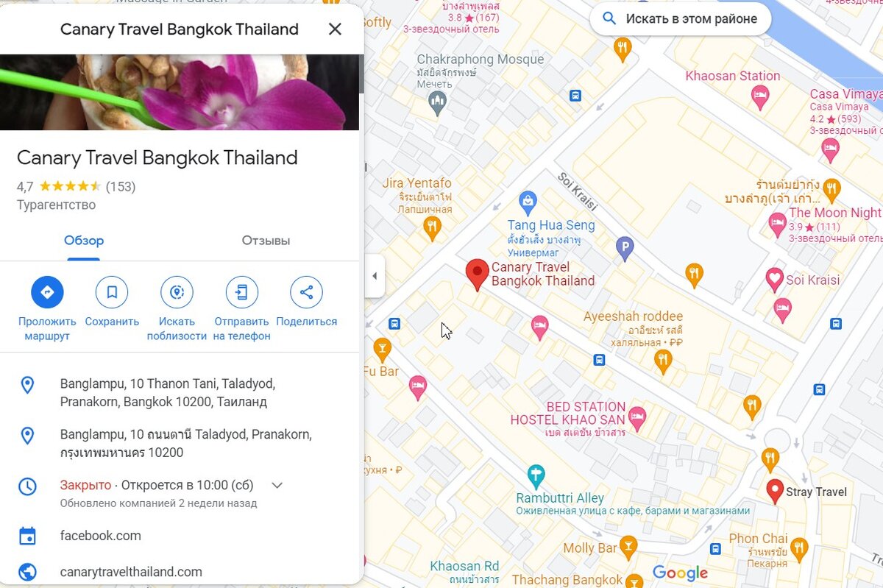Click the Chakraphong Mosque marker icon
Screen dimensions: 883x588
pos(438,103)
